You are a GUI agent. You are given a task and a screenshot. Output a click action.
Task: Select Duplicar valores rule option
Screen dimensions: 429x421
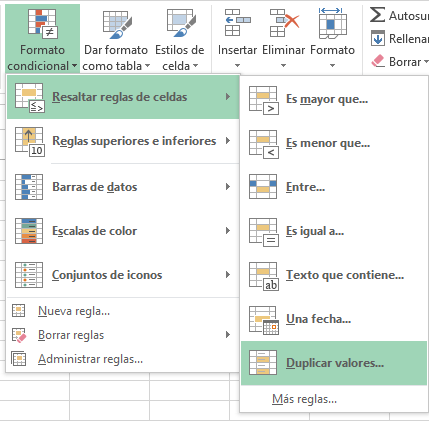point(334,363)
